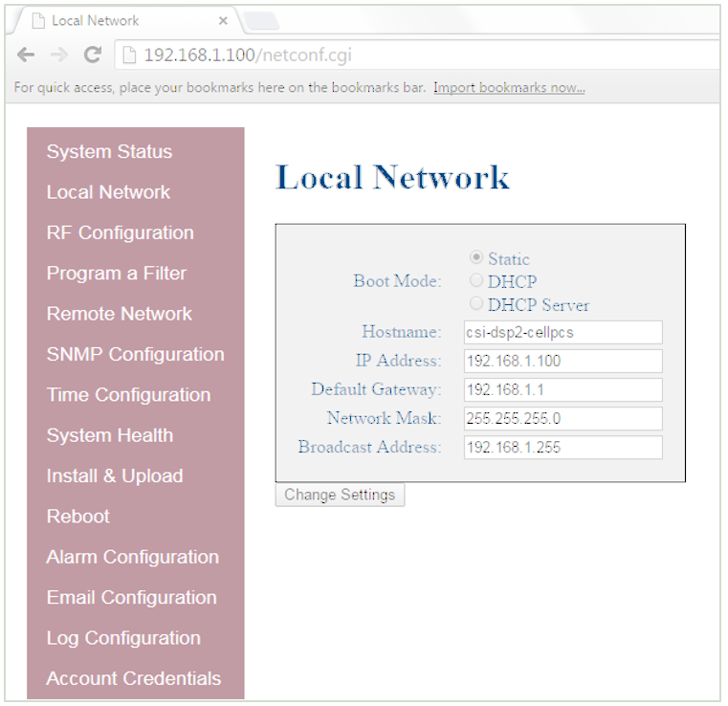Open SNMP Configuration
728x706 pixels.
tap(135, 354)
